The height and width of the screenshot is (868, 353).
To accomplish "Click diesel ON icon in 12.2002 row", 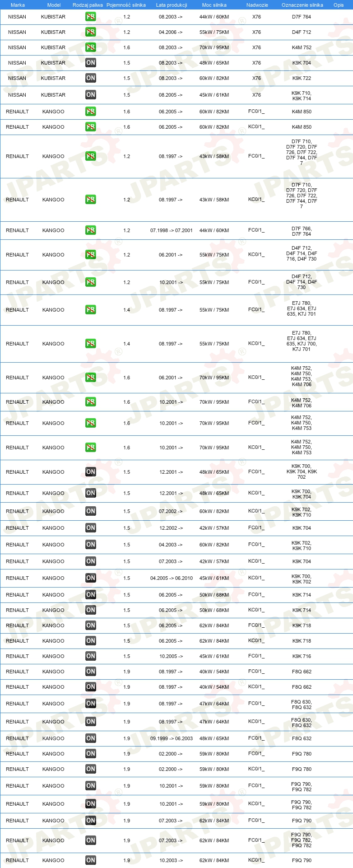I will (x=91, y=528).
